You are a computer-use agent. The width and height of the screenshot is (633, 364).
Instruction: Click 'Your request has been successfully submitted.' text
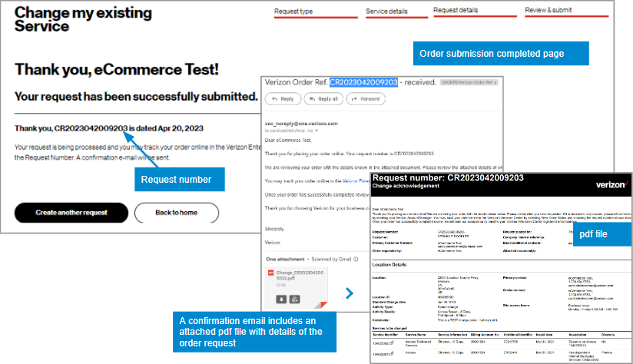pos(136,97)
